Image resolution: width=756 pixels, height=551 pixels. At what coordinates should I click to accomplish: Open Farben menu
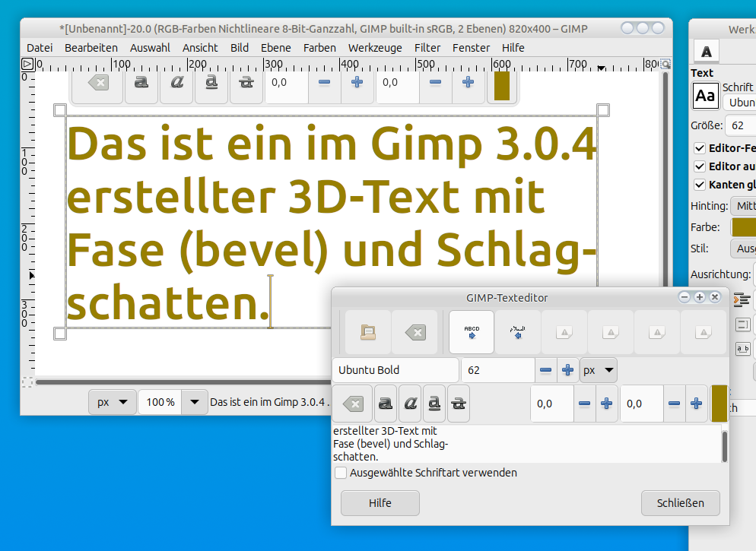click(x=319, y=48)
